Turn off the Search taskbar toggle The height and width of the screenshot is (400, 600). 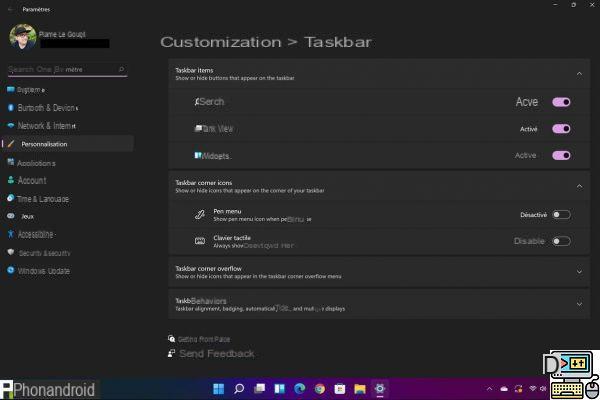(561, 102)
